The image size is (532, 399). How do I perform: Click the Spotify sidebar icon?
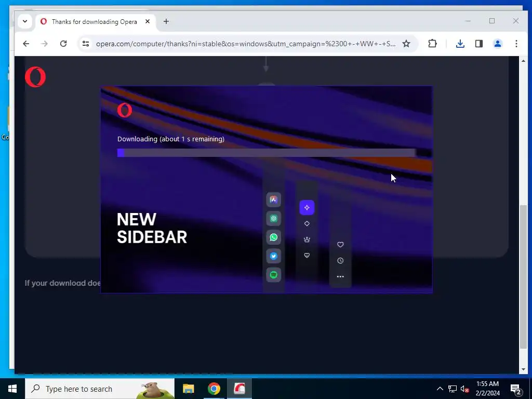(273, 274)
